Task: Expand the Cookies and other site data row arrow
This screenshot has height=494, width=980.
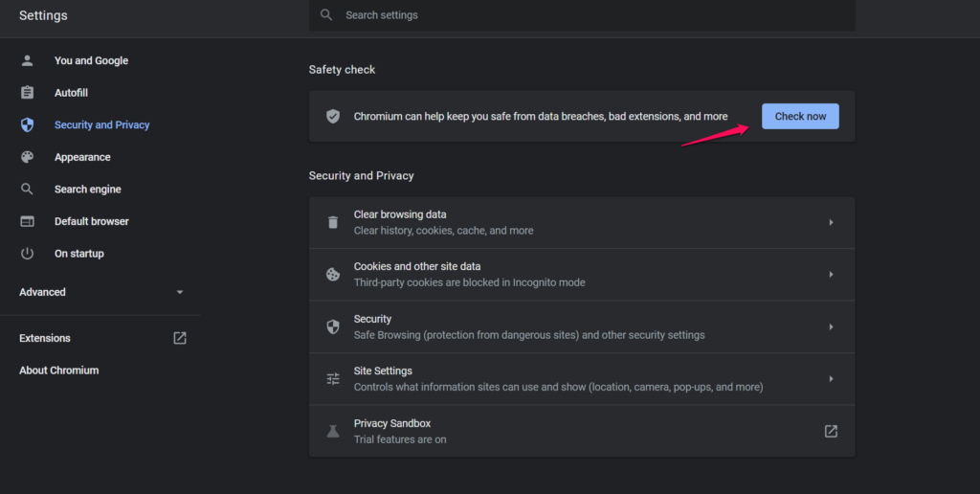Action: click(x=831, y=275)
